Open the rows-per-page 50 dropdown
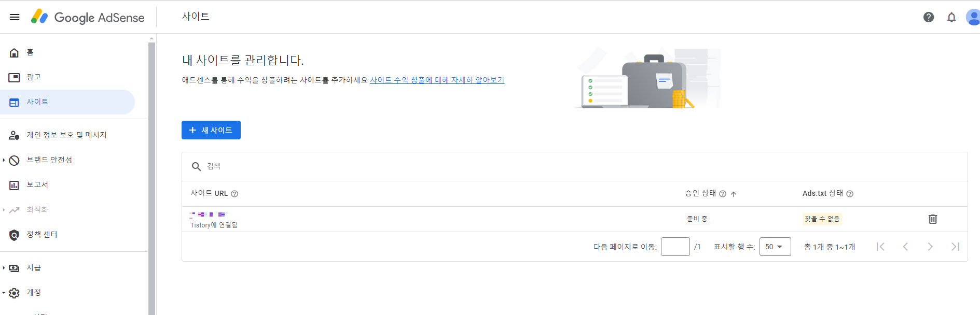This screenshot has width=980, height=315. pyautogui.click(x=775, y=247)
